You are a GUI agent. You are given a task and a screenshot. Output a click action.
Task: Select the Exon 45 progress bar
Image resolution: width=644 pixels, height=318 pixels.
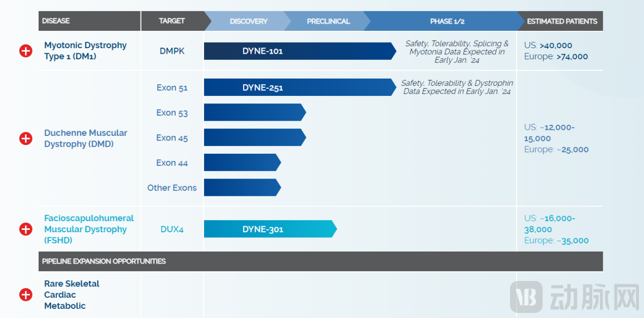[x=254, y=137]
